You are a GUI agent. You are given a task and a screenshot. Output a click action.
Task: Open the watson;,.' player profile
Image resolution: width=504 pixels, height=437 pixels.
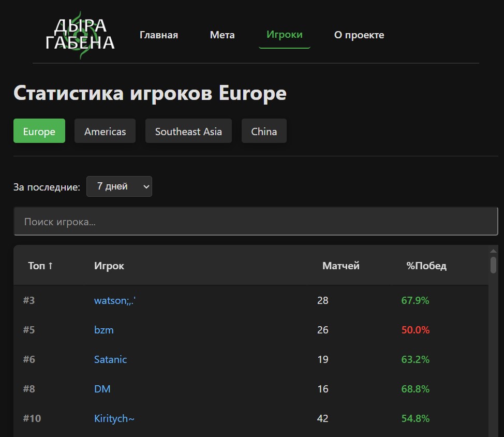[114, 300]
